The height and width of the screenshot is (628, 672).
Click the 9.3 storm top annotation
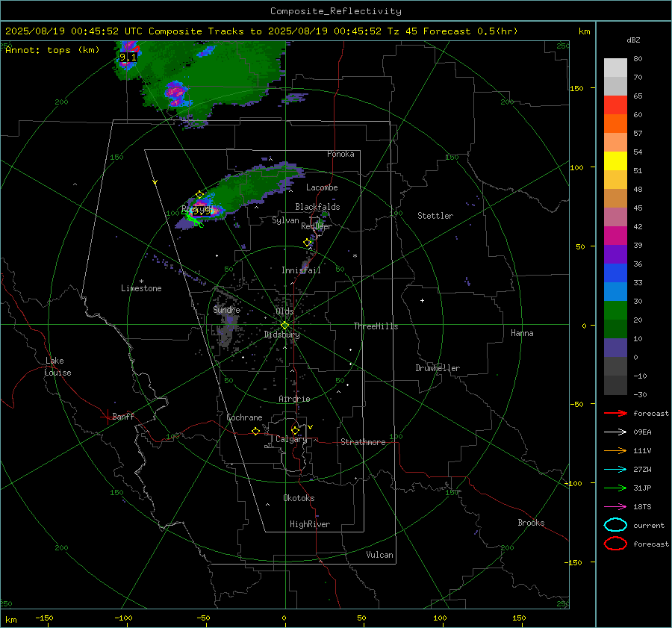point(202,211)
